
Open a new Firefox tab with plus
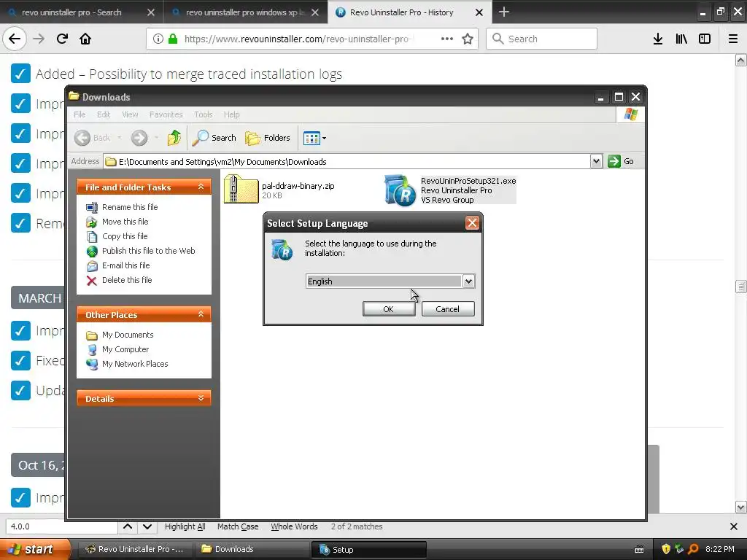click(x=503, y=12)
